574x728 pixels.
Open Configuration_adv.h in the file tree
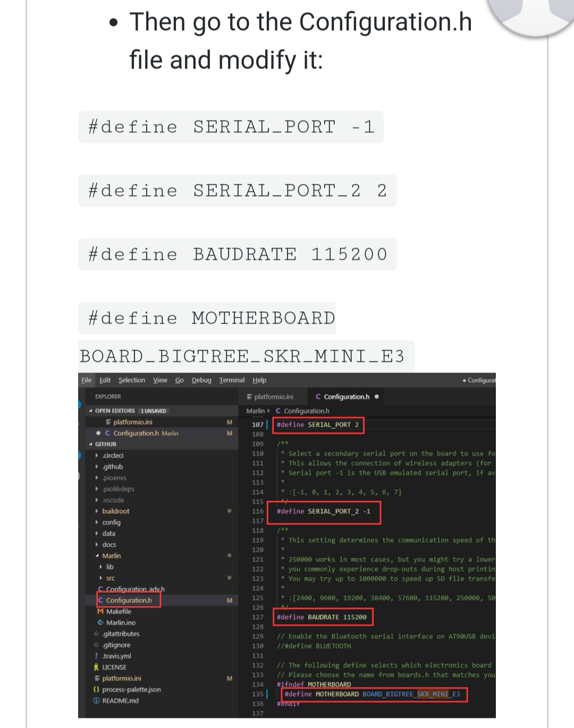click(136, 589)
